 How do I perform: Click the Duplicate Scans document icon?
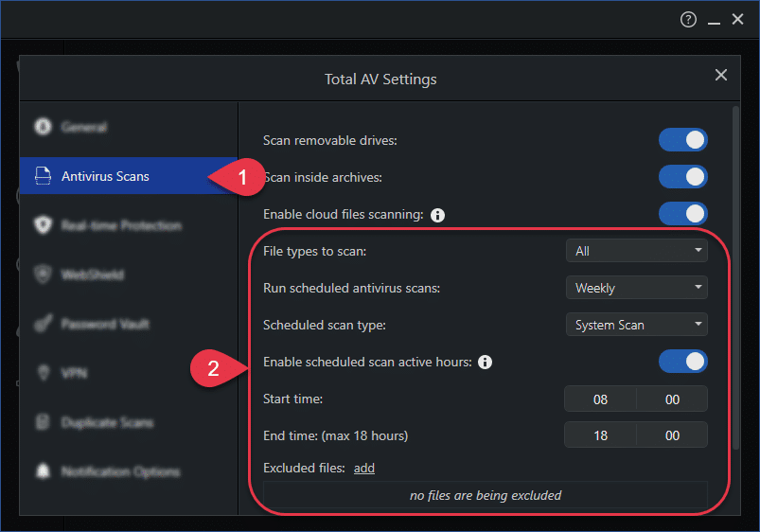click(x=44, y=422)
